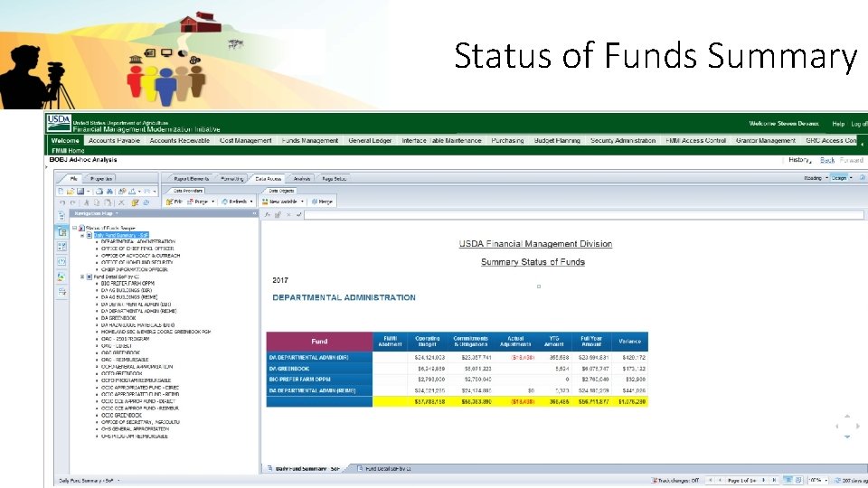Open the User Prompt Input side panel icon
This screenshot has width=868, height=488.
coord(61,262)
